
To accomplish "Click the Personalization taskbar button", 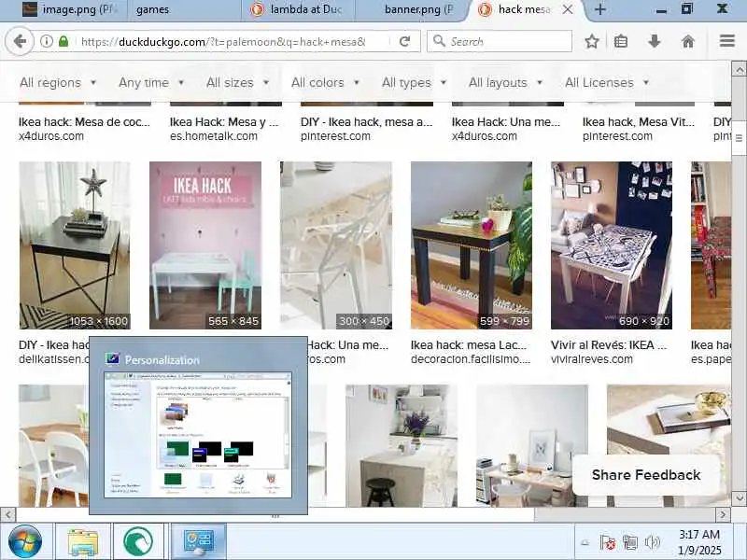I will pos(199,541).
